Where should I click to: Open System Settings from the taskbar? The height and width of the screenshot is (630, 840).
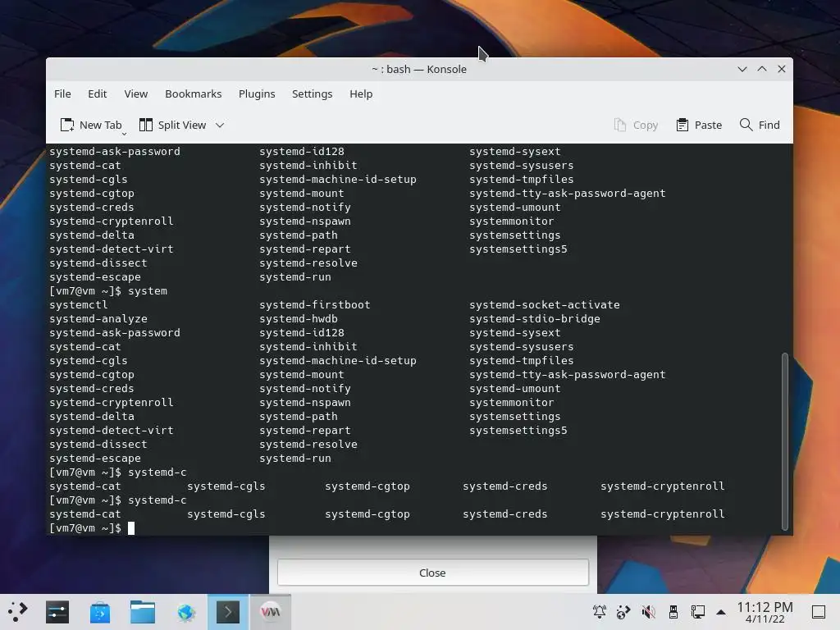pyautogui.click(x=57, y=612)
